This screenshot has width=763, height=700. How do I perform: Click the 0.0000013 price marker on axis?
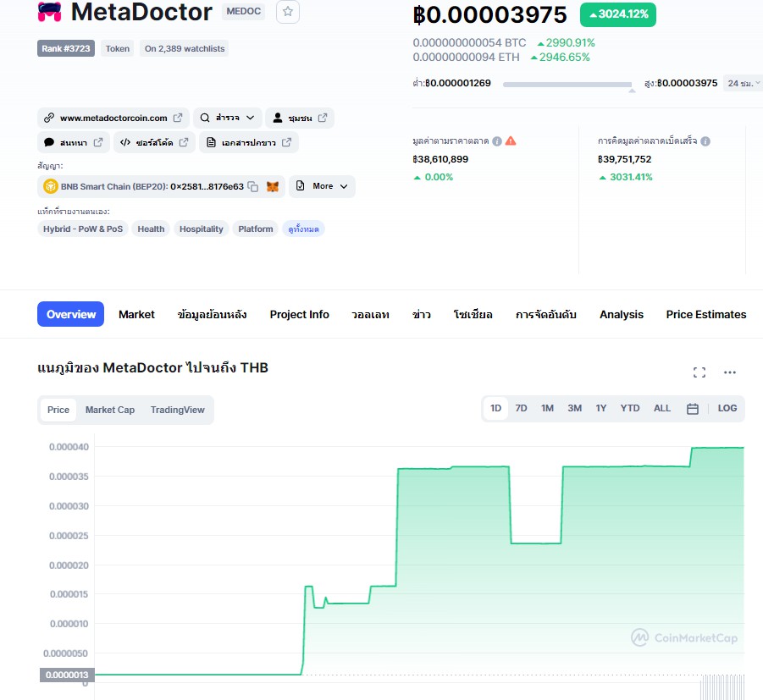pos(67,675)
